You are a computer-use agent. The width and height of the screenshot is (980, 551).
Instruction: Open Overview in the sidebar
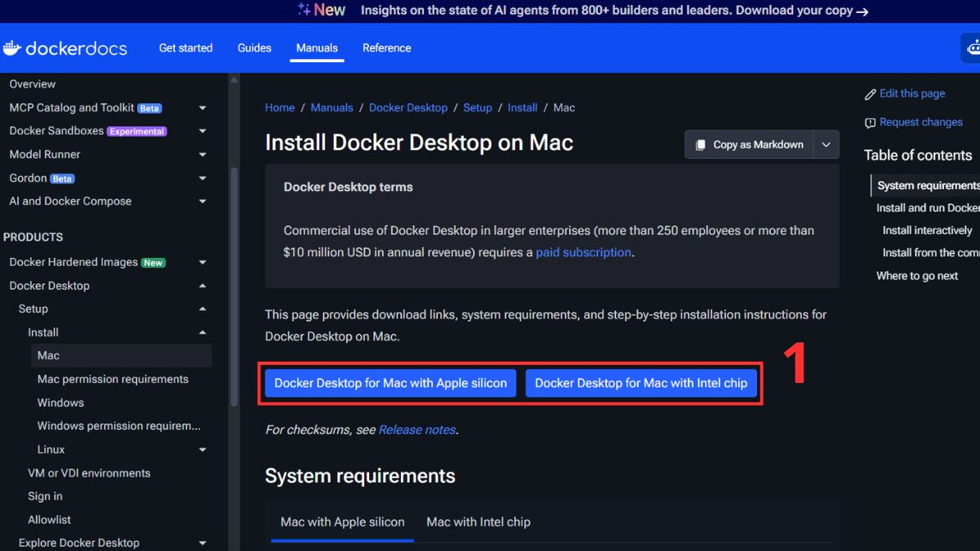tap(33, 84)
